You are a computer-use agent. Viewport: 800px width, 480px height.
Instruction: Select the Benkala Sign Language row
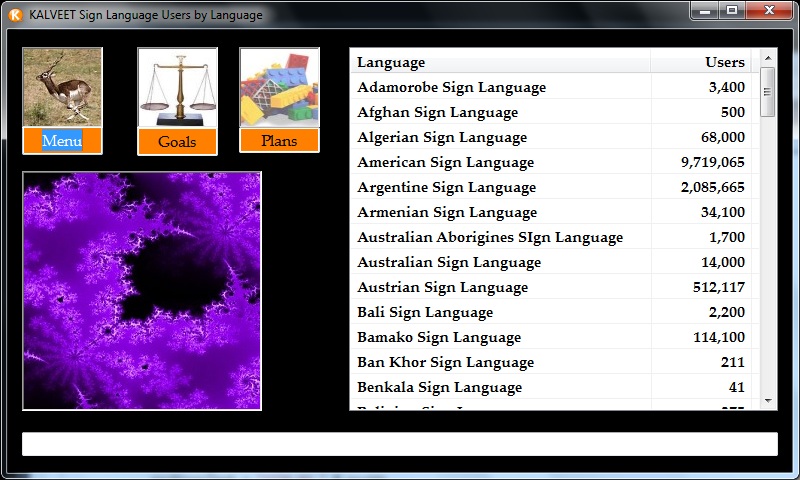point(550,387)
